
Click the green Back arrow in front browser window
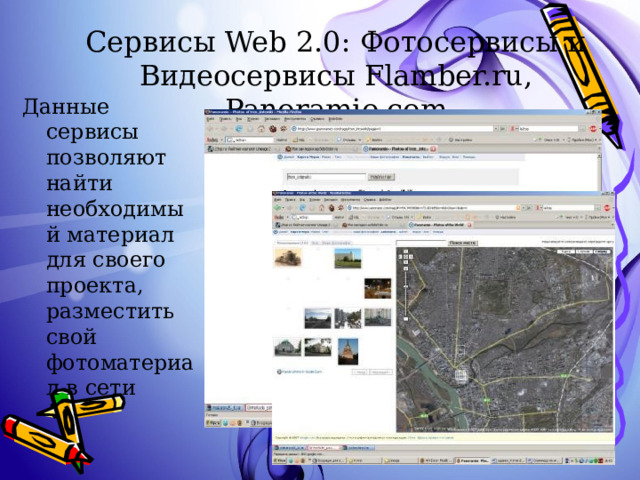click(279, 208)
